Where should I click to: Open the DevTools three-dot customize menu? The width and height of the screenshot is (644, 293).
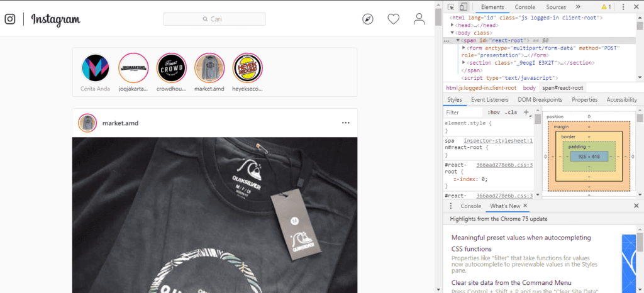point(623,7)
